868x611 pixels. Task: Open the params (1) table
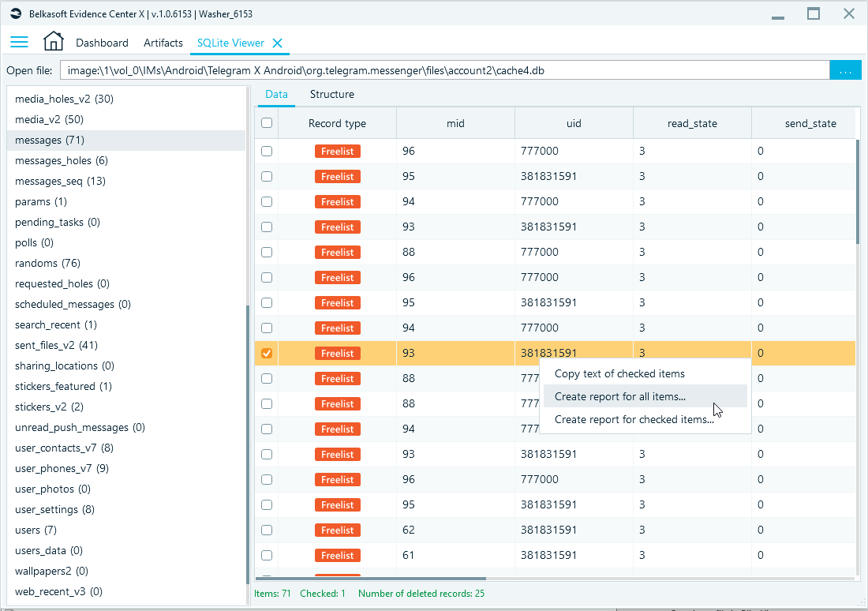pos(125,201)
